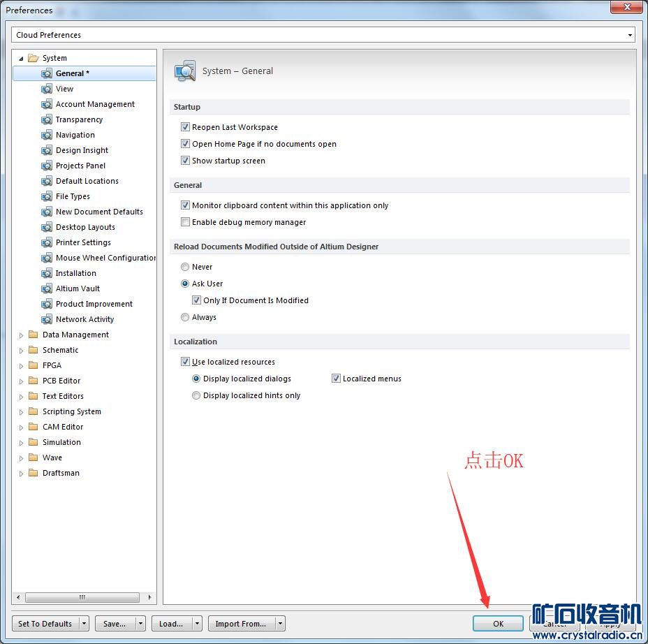Screen dimensions: 648x644
Task: Toggle Monitor clipboard content checkbox
Action: click(x=185, y=205)
